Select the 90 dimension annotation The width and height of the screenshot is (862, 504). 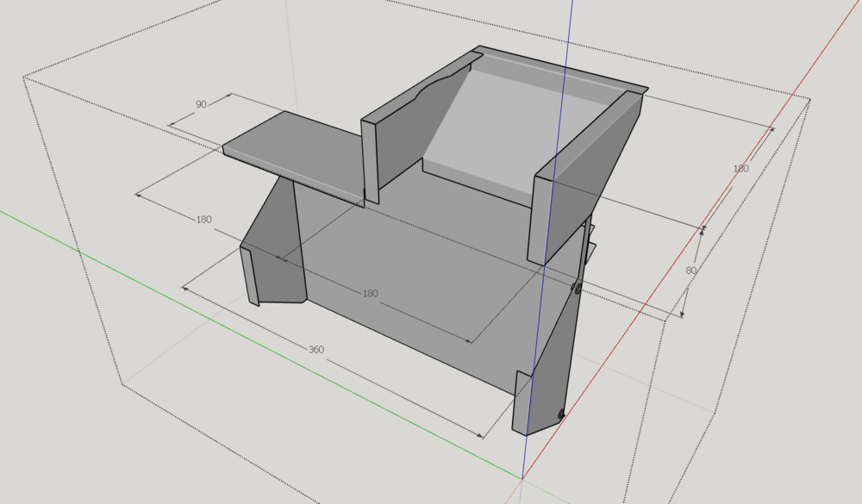pos(199,103)
